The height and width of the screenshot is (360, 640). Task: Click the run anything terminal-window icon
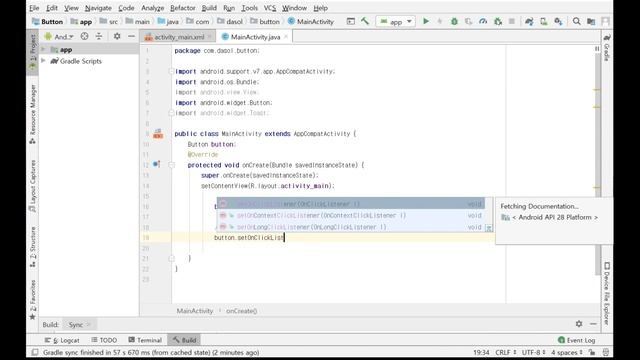(351, 21)
